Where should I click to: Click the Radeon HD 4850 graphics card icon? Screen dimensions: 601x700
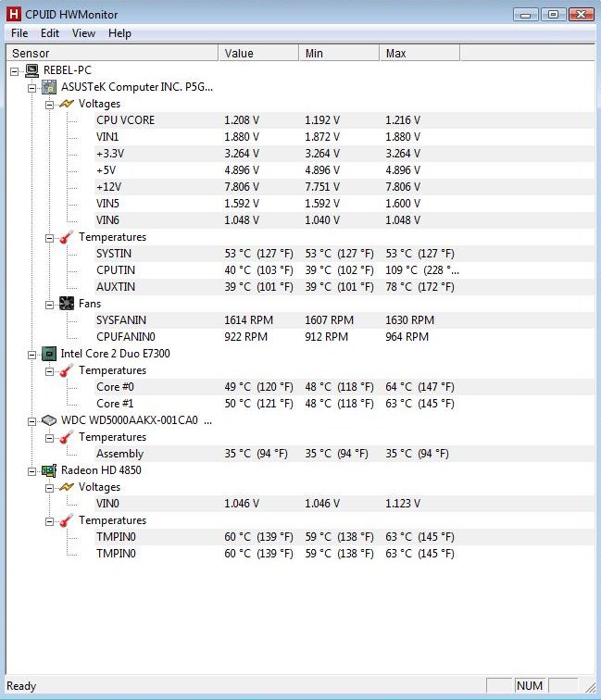point(49,470)
